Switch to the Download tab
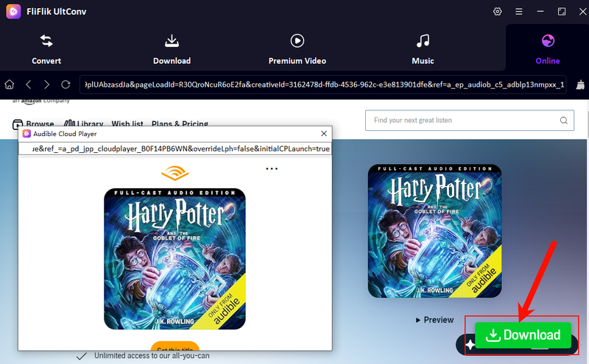Image resolution: width=589 pixels, height=364 pixels. [172, 50]
